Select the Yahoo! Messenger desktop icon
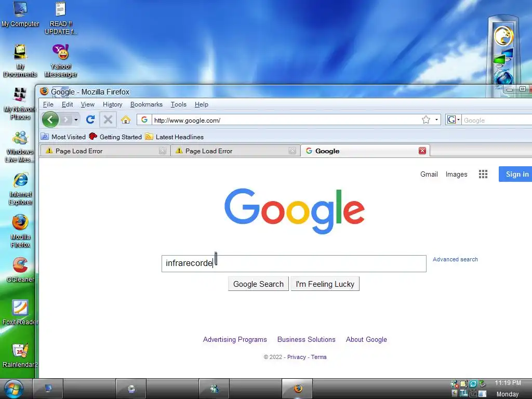Viewport: 532px width, 399px height. click(61, 61)
